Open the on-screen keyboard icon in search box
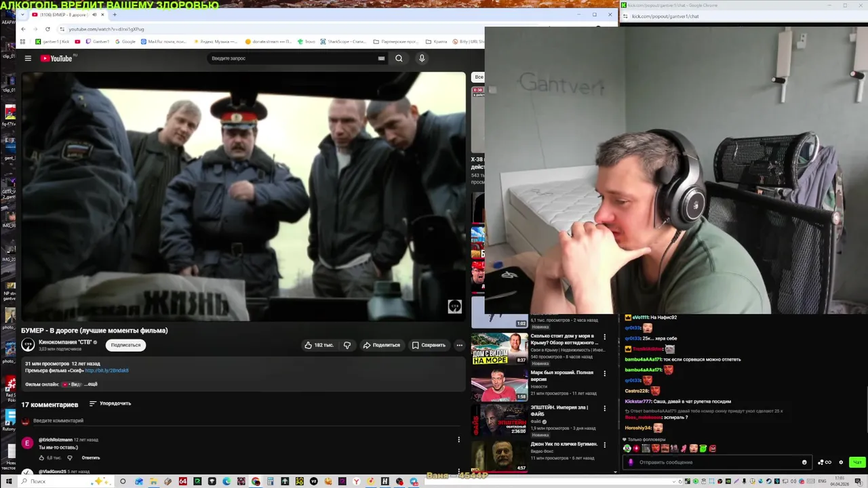Viewport: 868px width, 488px height. 381,58
